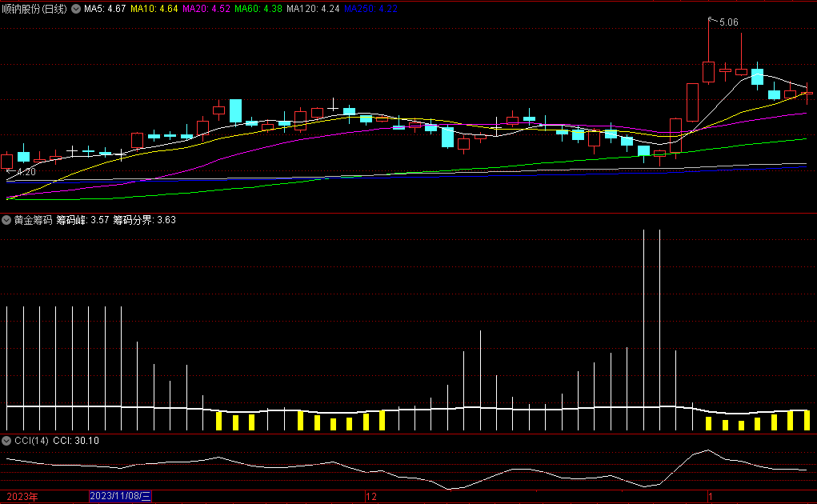Click the 顺钠股份(日线) chart title

coord(34,9)
